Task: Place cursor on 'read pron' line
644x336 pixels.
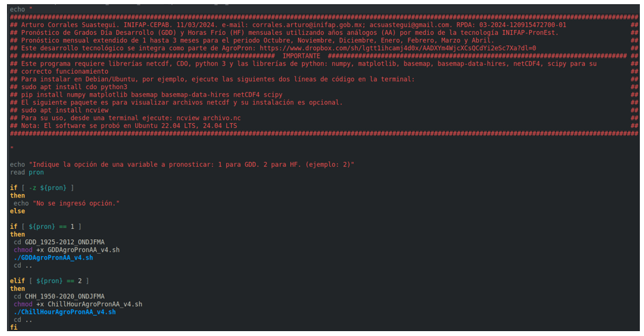Action: (27, 173)
